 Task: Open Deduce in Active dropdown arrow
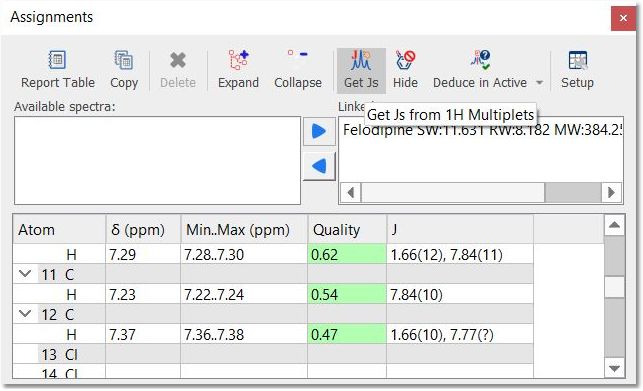click(540, 82)
